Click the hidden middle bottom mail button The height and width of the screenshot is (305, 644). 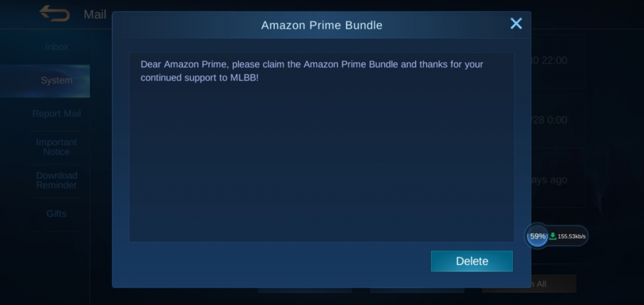point(417,290)
